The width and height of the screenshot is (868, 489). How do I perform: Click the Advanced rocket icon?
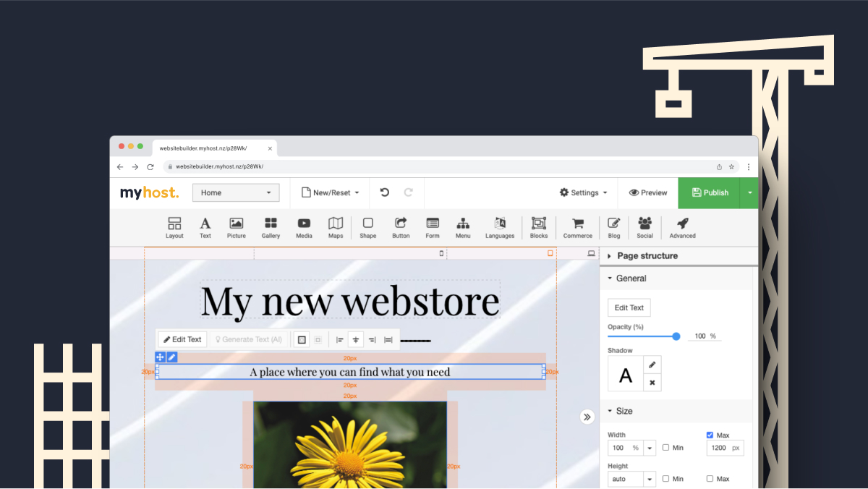(x=681, y=227)
